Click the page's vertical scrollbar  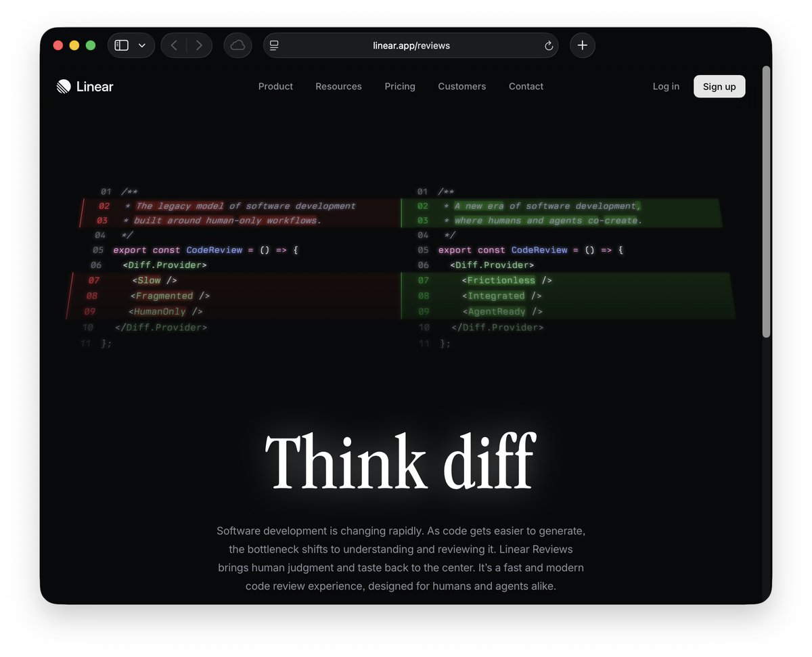(766, 201)
